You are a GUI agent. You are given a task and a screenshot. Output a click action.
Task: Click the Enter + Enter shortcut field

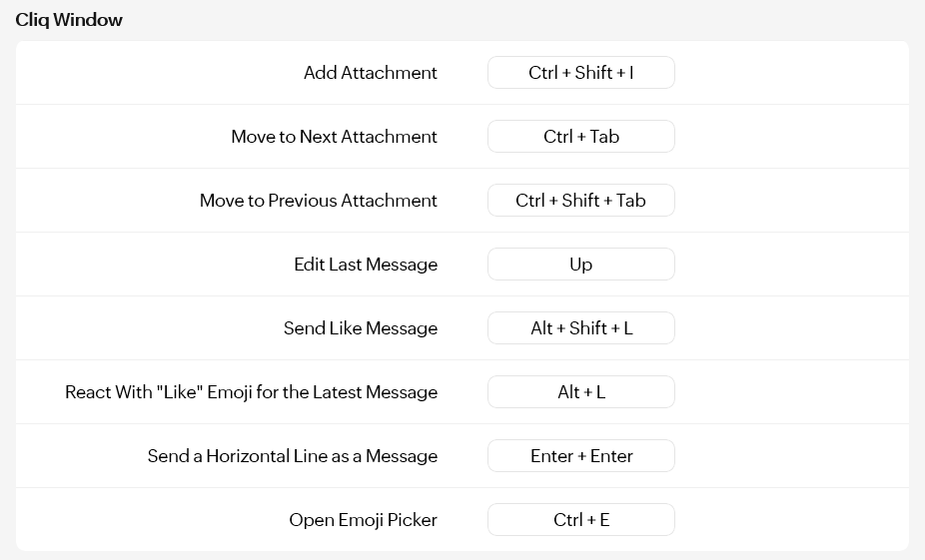coord(580,456)
